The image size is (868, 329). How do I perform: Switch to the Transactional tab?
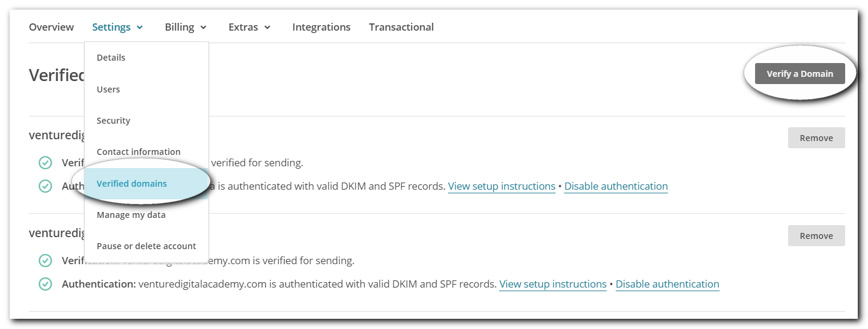[401, 27]
